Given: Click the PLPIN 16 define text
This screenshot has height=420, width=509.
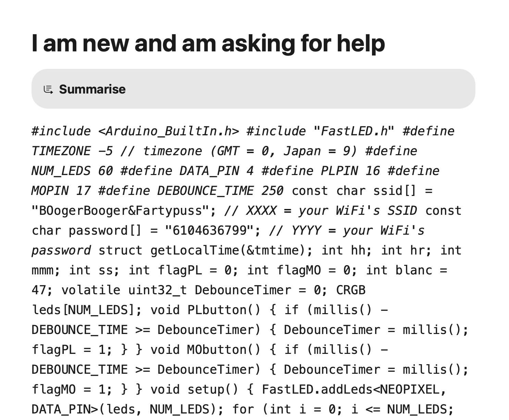Looking at the screenshot, I should coord(350,171).
